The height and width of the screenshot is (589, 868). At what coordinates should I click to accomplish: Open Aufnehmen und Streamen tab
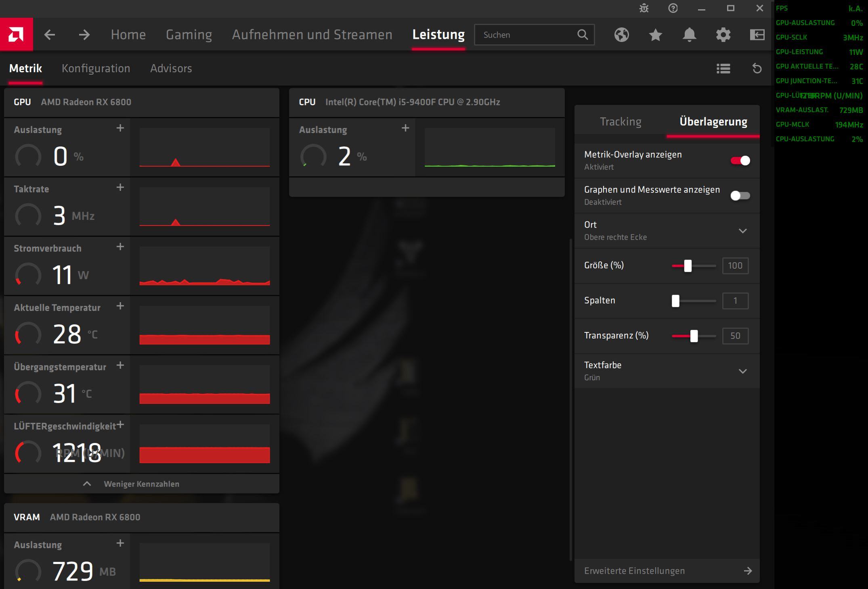[x=312, y=35]
